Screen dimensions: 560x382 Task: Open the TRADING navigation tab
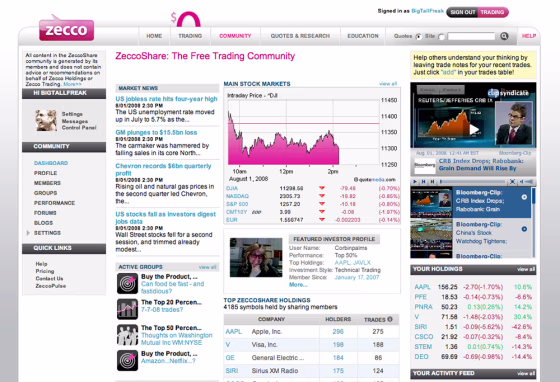tap(190, 36)
